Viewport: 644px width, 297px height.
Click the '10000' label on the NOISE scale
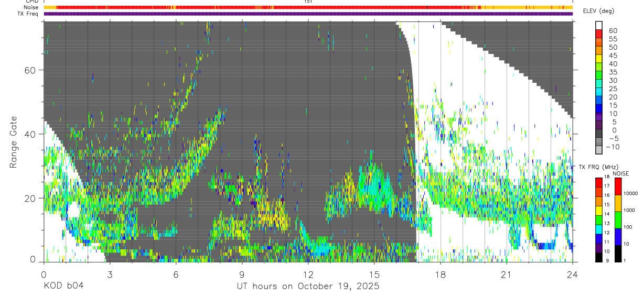631,193
